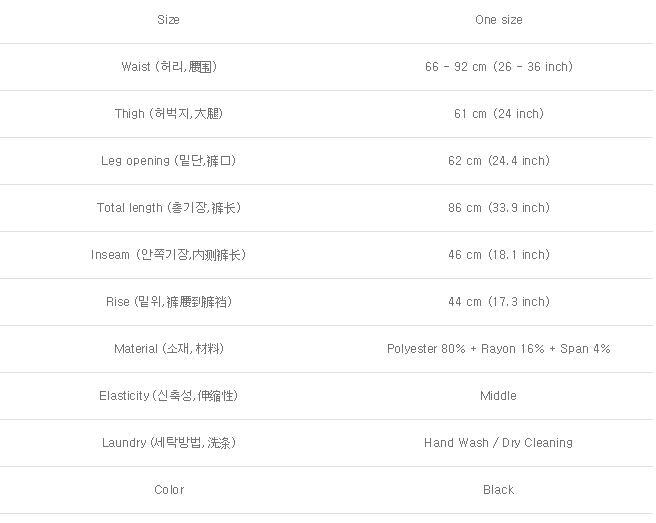The image size is (656, 523).
Task: Select the leg opening value 62 cm
Action: tap(498, 161)
